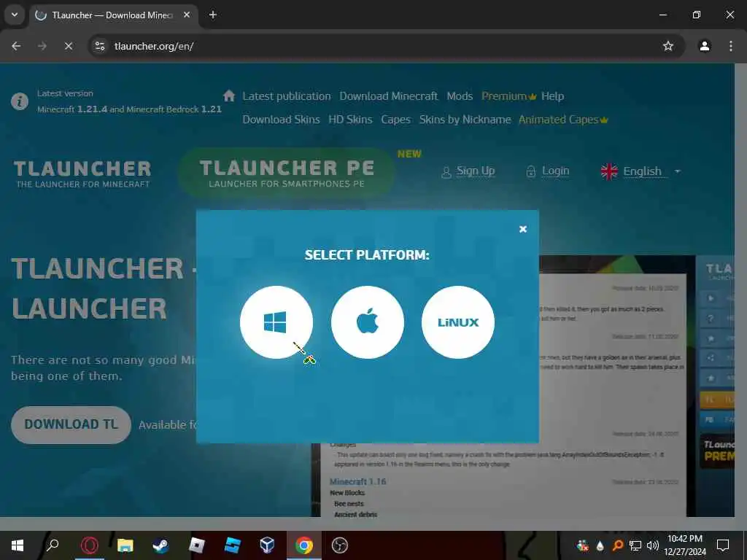Close the TLauncher browser tab
Screen dimensions: 747x560
[x=187, y=15]
